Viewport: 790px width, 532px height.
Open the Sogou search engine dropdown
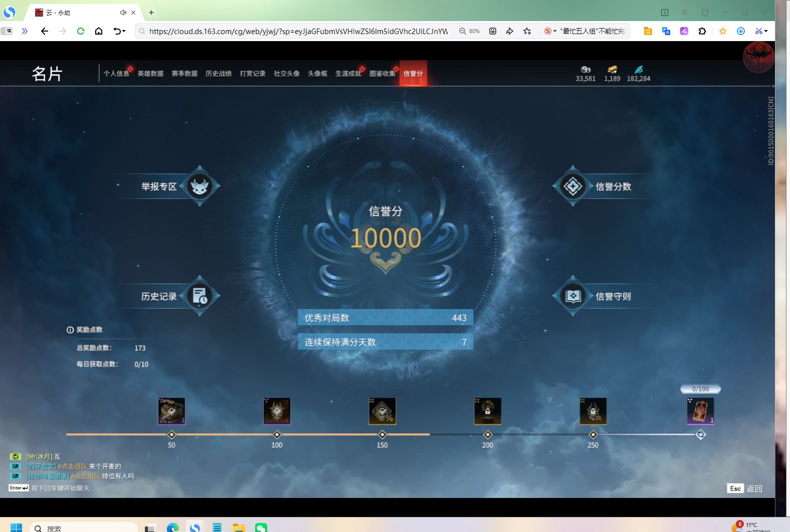click(550, 31)
